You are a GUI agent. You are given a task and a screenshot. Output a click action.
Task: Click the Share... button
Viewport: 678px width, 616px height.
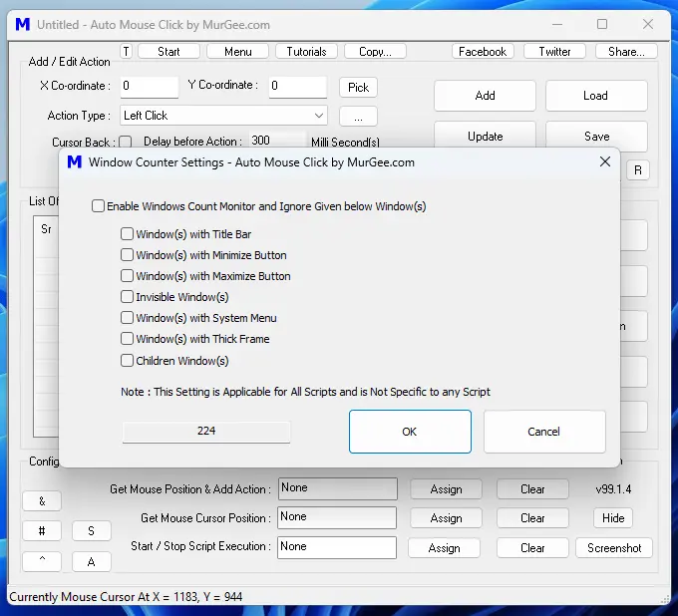click(626, 52)
